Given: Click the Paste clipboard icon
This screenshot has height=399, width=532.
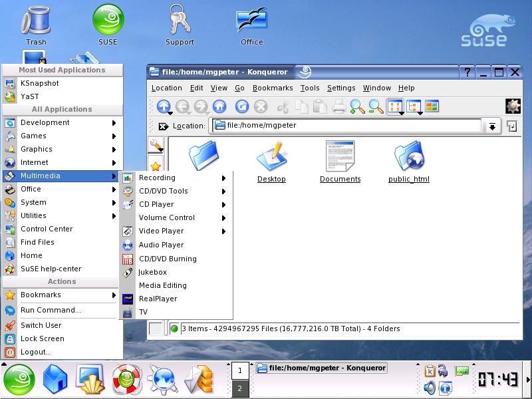Looking at the screenshot, I should (320, 106).
